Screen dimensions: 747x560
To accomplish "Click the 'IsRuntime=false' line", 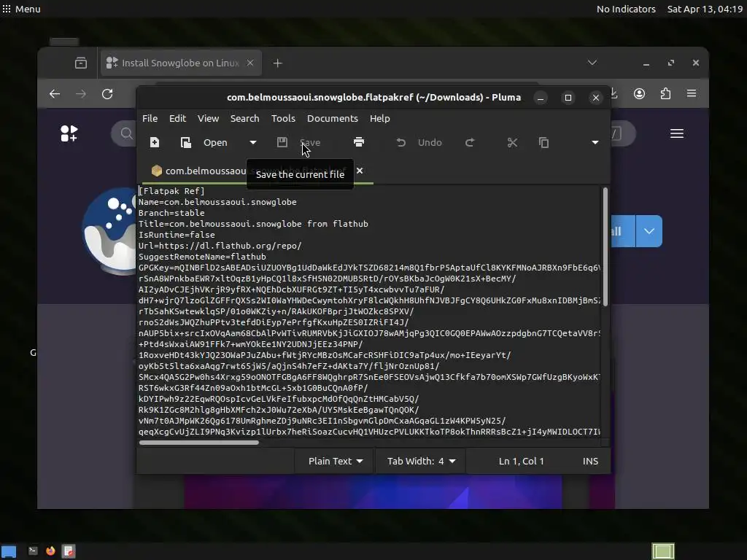I will 177,235.
